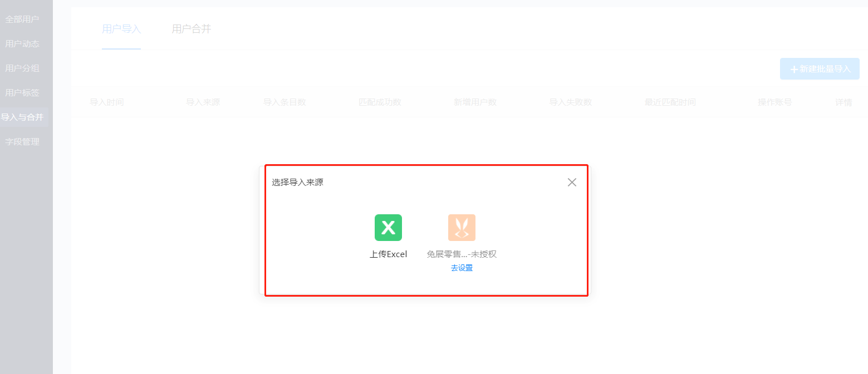Select 导入与合并 in the sidebar
The image size is (868, 374).
(x=22, y=117)
